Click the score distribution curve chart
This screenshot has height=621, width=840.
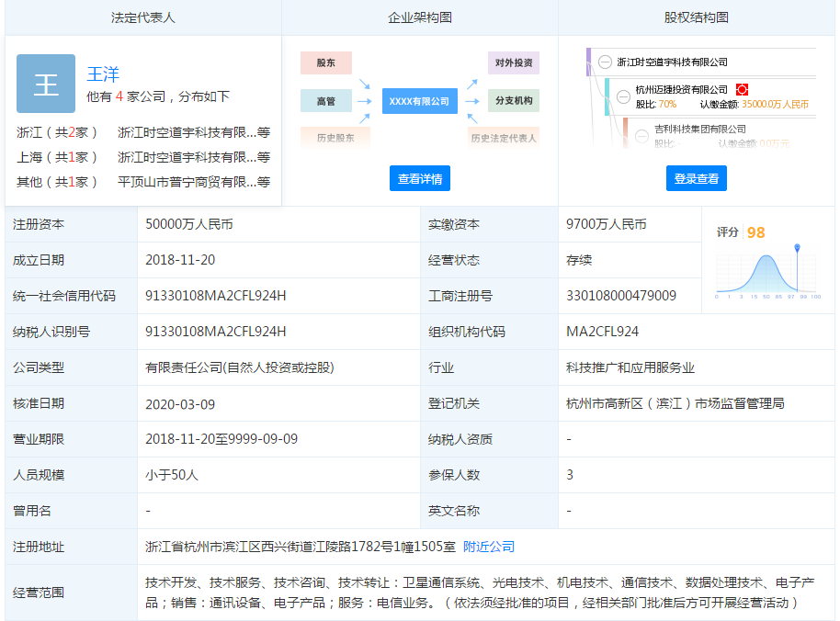pyautogui.click(x=767, y=273)
